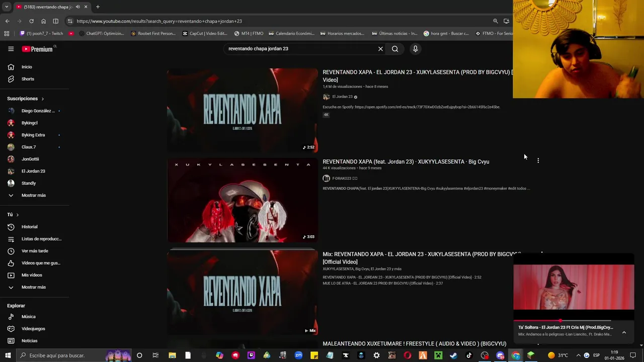This screenshot has height=362, width=644.
Task: Open Ver más tarde
Action: pos(34,251)
